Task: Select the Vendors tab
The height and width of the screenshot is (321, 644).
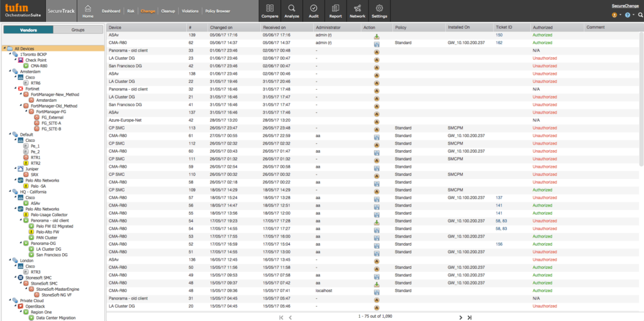Action: point(28,30)
